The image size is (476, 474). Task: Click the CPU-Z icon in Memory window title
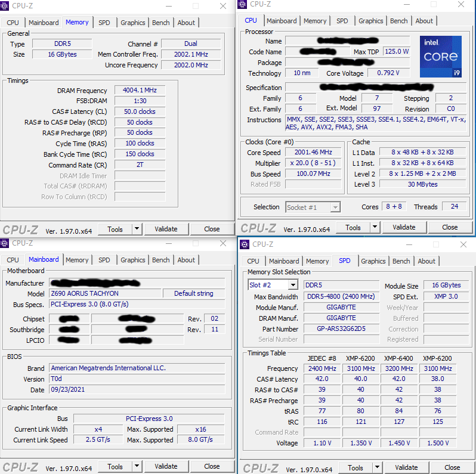tap(4, 6)
